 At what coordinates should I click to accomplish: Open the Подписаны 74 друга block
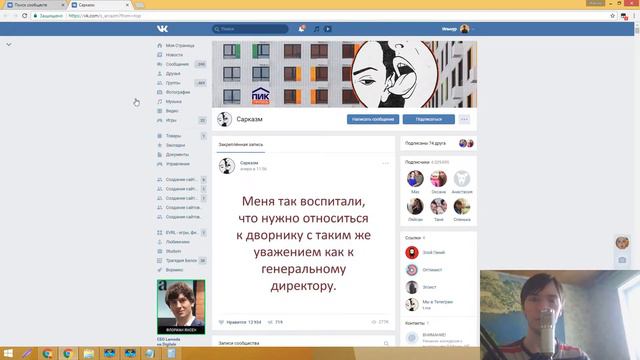click(x=438, y=143)
